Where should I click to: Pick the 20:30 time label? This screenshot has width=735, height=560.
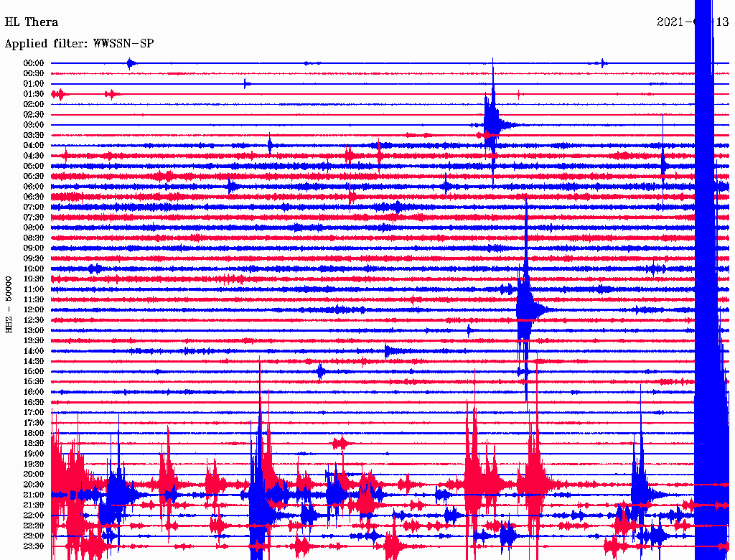34,485
